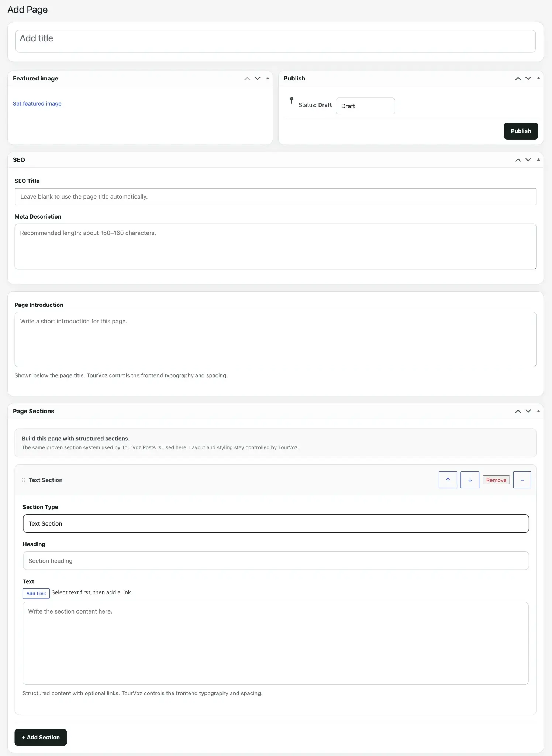Click the Publish button
This screenshot has height=756, width=552.
point(521,131)
